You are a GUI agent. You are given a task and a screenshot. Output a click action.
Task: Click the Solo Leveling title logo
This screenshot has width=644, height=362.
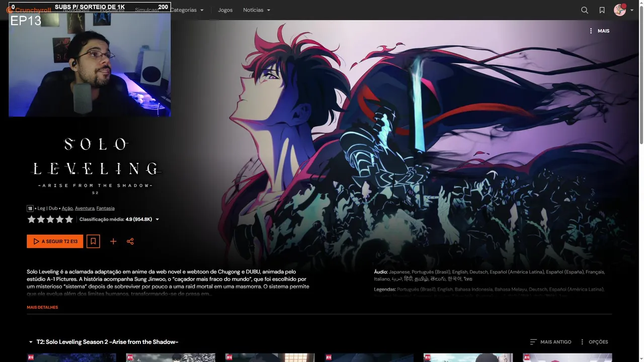coord(95,166)
